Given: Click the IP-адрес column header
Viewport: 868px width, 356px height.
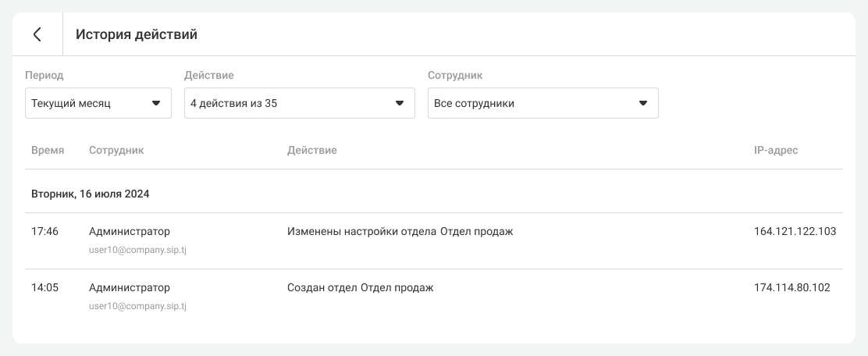Looking at the screenshot, I should [x=775, y=150].
